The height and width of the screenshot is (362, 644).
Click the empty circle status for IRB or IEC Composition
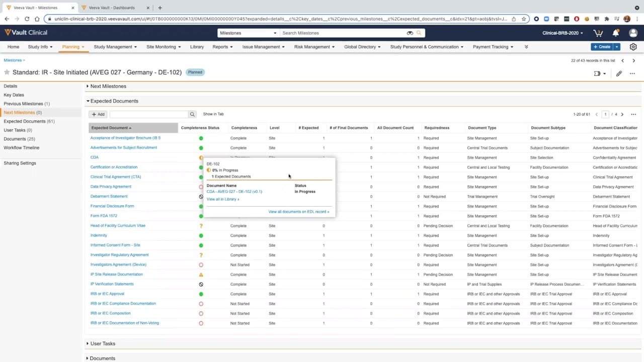coord(201,314)
